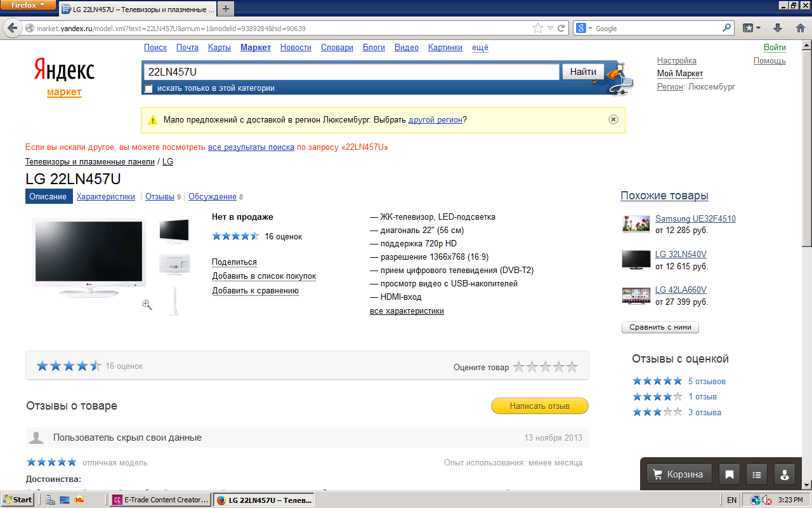This screenshot has height=508, width=812.
Task: Click the 1C icon in the quick launch
Action: [x=80, y=500]
